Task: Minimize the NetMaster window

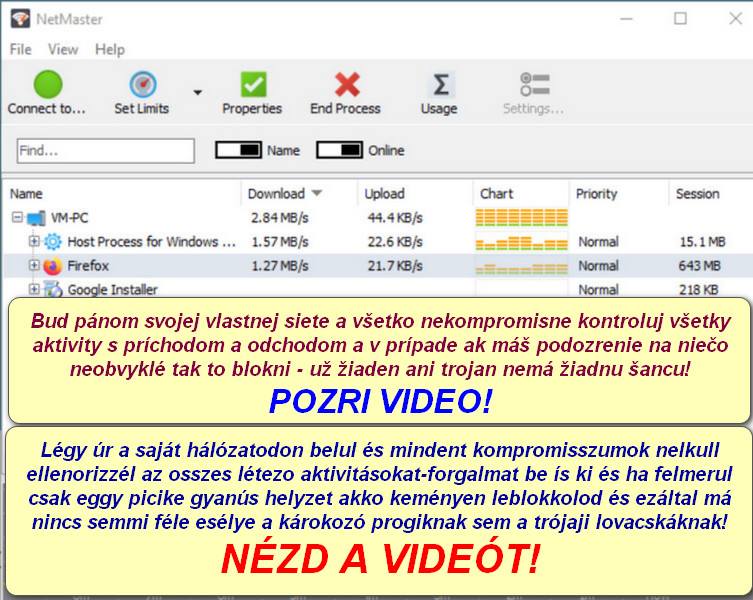Action: coord(626,19)
